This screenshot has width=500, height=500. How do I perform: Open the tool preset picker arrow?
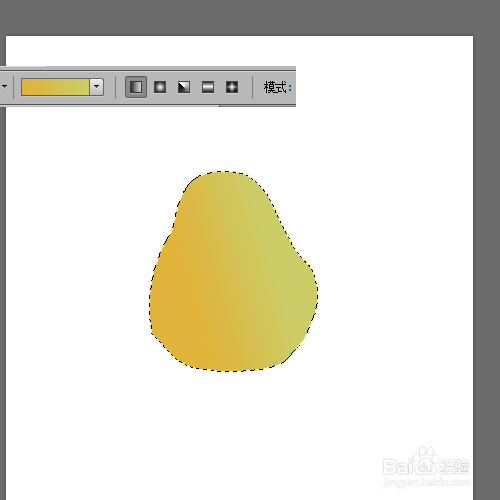(x=5, y=87)
